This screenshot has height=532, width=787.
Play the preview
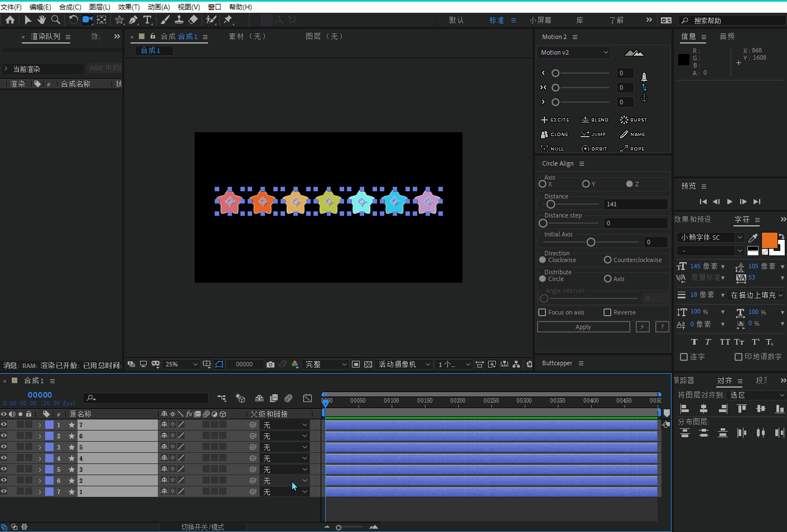coord(730,202)
